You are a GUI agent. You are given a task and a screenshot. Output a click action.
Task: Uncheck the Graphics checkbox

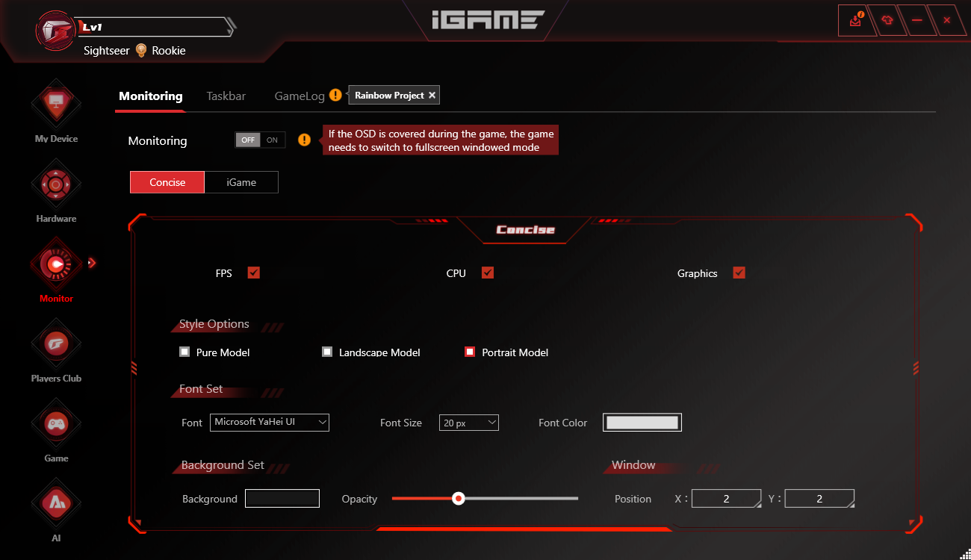[739, 273]
